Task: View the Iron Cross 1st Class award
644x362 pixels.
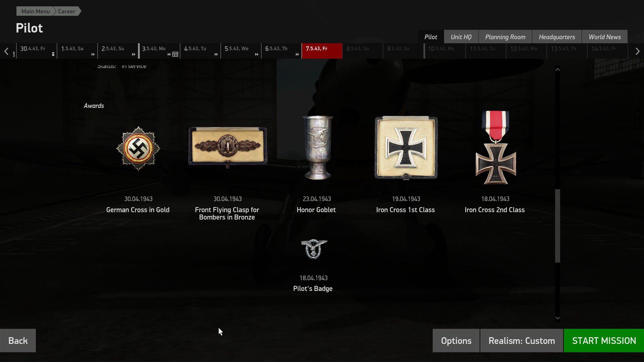Action: [x=406, y=148]
